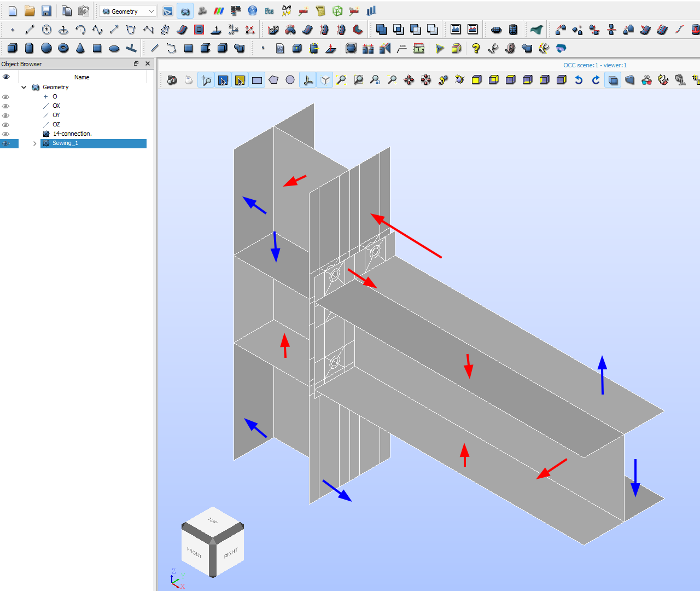Open the Geometry module dropdown

(x=129, y=11)
